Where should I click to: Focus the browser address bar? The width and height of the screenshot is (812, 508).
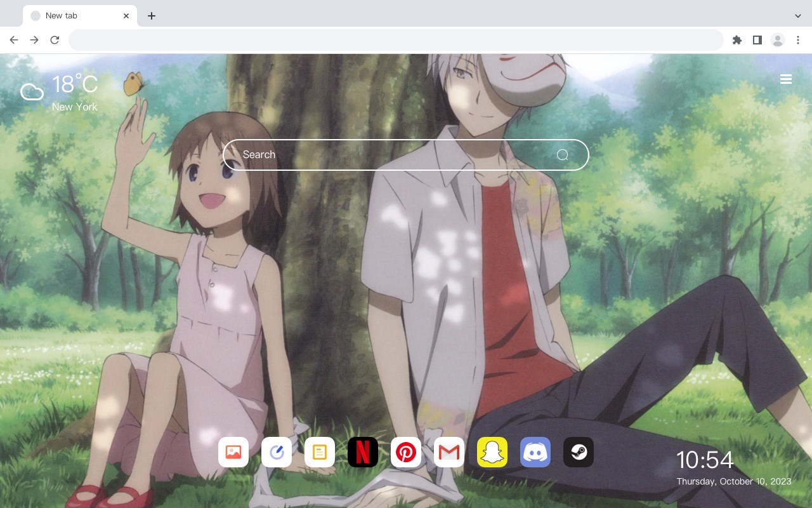click(x=396, y=40)
